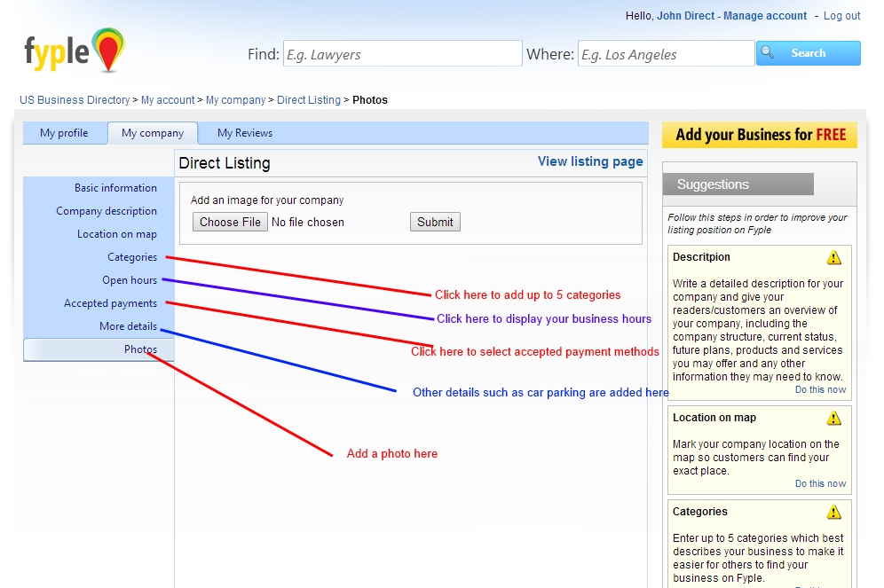The width and height of the screenshot is (884, 588).
Task: Submit the company image
Action: pyautogui.click(x=435, y=222)
